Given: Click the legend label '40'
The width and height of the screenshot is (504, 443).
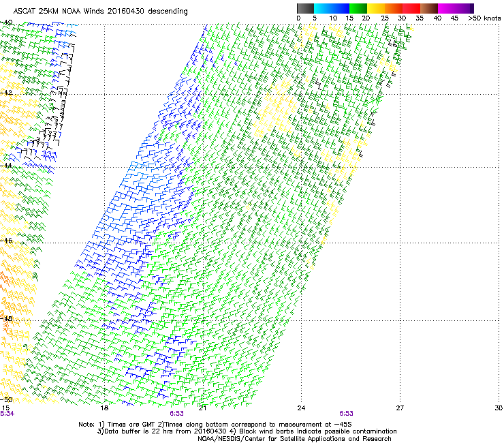Looking at the screenshot, I should [437, 18].
